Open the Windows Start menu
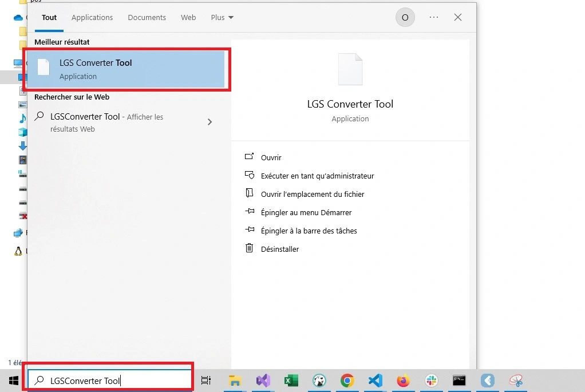Screen dimensions: 585x392 coord(14,381)
